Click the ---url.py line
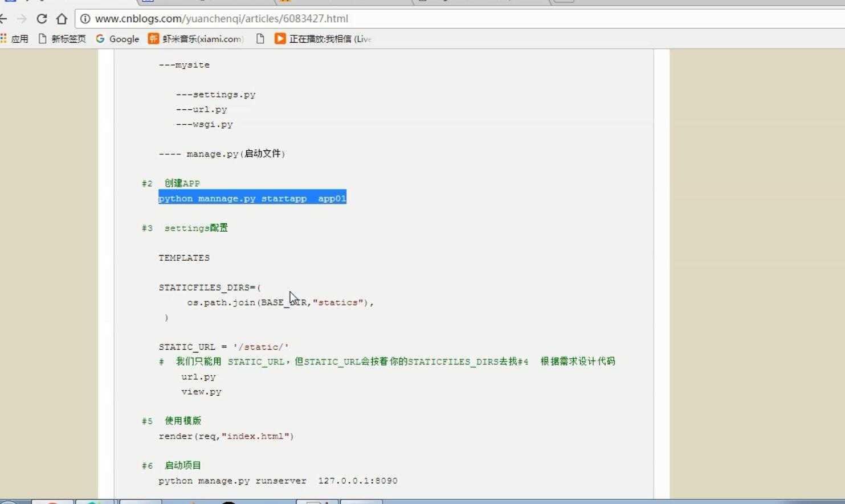The height and width of the screenshot is (504, 845). [x=201, y=109]
